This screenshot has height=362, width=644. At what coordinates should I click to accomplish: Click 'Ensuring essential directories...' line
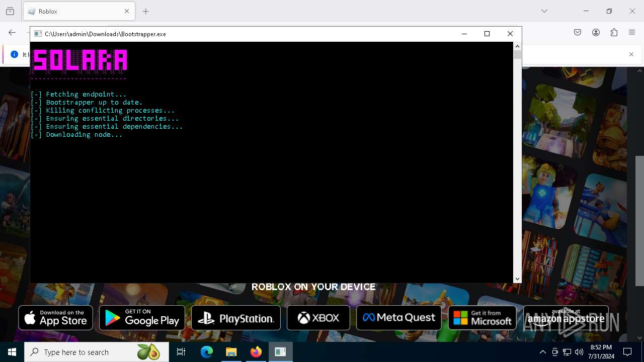click(105, 119)
